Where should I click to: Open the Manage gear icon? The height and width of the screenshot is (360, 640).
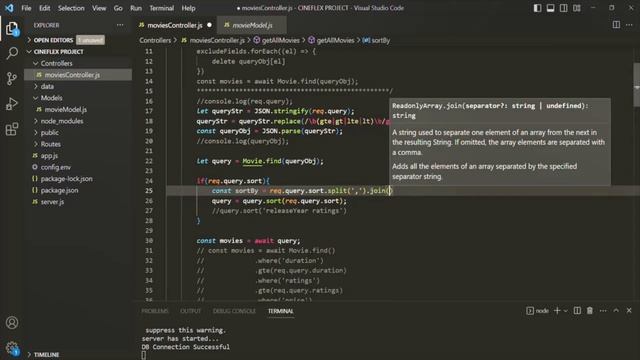point(12,348)
